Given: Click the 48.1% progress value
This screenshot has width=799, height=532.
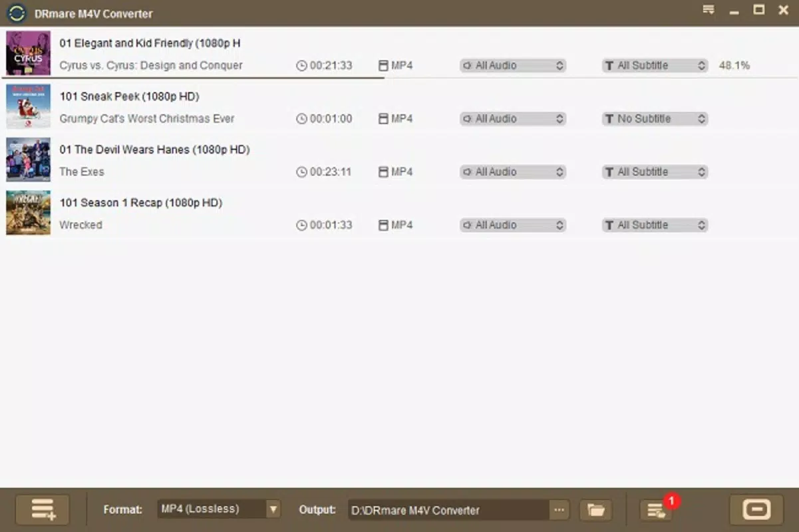Looking at the screenshot, I should point(734,65).
